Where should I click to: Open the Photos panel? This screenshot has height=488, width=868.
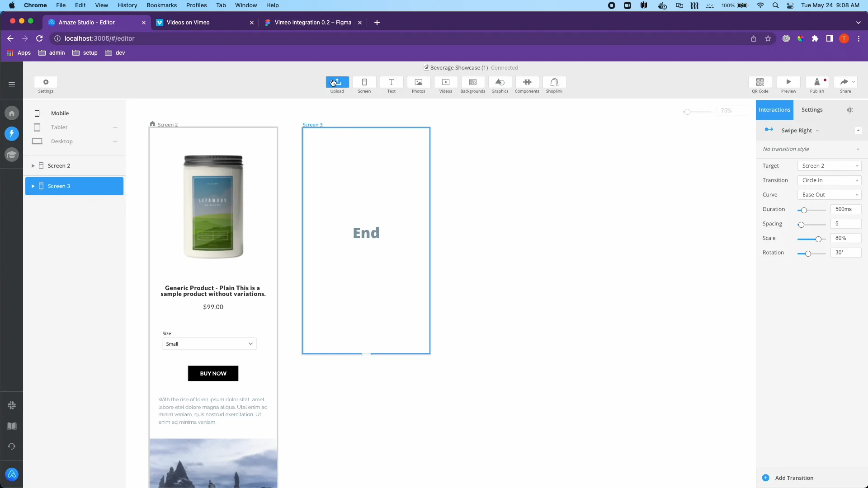[x=418, y=82]
